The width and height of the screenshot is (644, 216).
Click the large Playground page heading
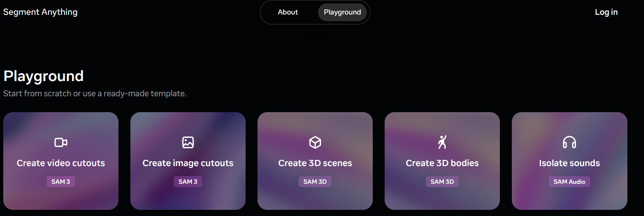tap(44, 76)
